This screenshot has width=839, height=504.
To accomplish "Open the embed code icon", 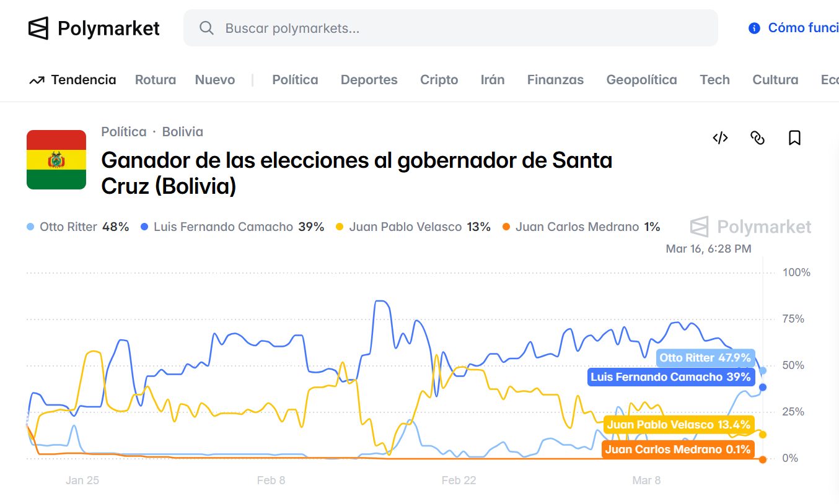I will click(x=720, y=138).
